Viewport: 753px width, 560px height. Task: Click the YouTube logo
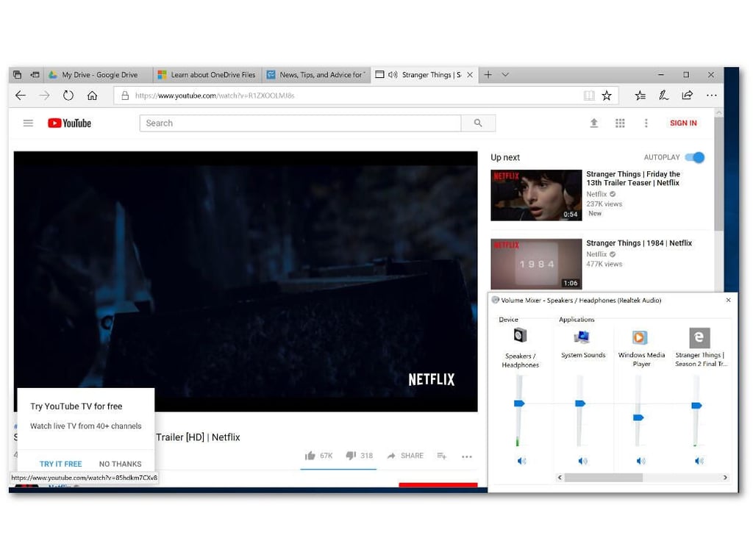[x=70, y=123]
